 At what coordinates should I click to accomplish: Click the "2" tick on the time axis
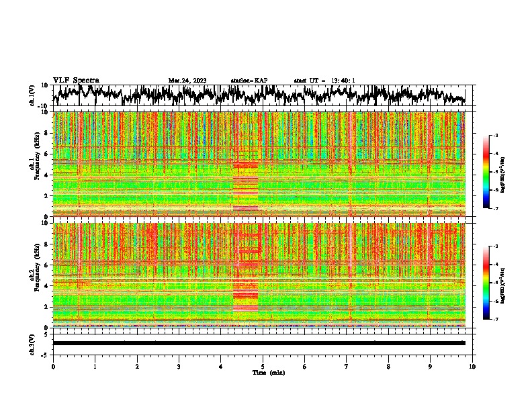click(x=137, y=367)
